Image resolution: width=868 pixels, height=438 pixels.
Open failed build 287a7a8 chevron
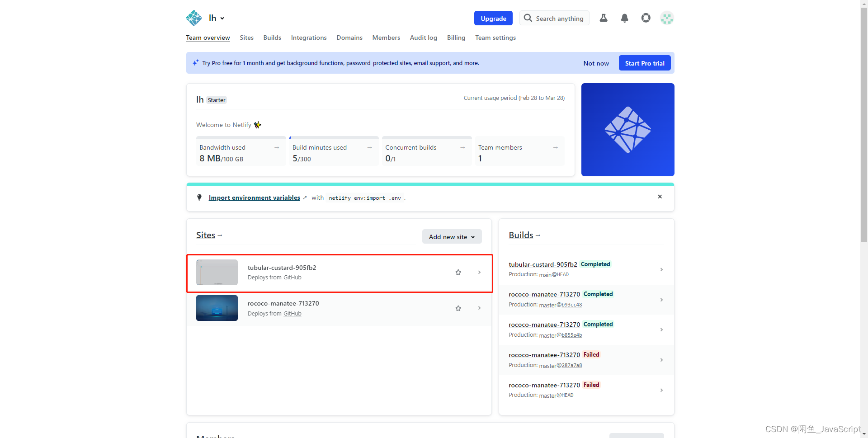[x=661, y=360]
